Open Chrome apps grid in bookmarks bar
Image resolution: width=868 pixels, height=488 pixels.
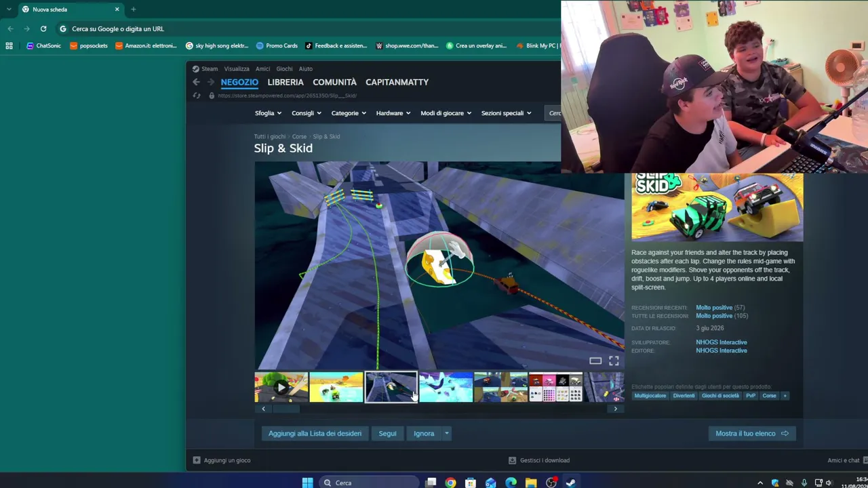(x=9, y=46)
